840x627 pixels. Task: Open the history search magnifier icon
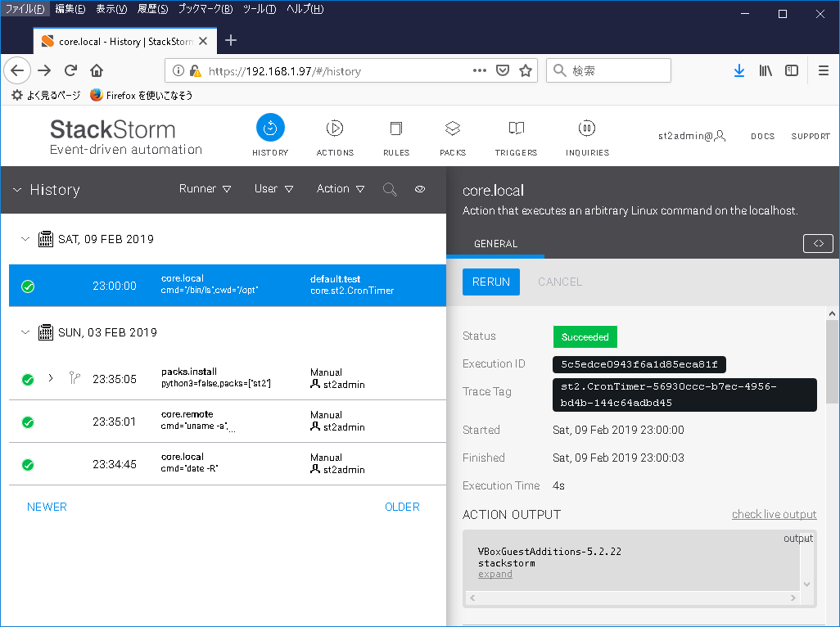390,189
